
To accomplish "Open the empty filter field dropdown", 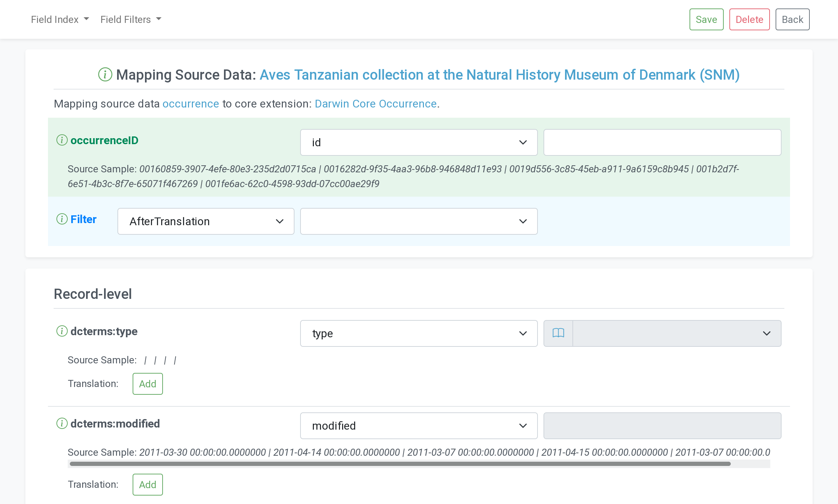I will click(x=419, y=221).
